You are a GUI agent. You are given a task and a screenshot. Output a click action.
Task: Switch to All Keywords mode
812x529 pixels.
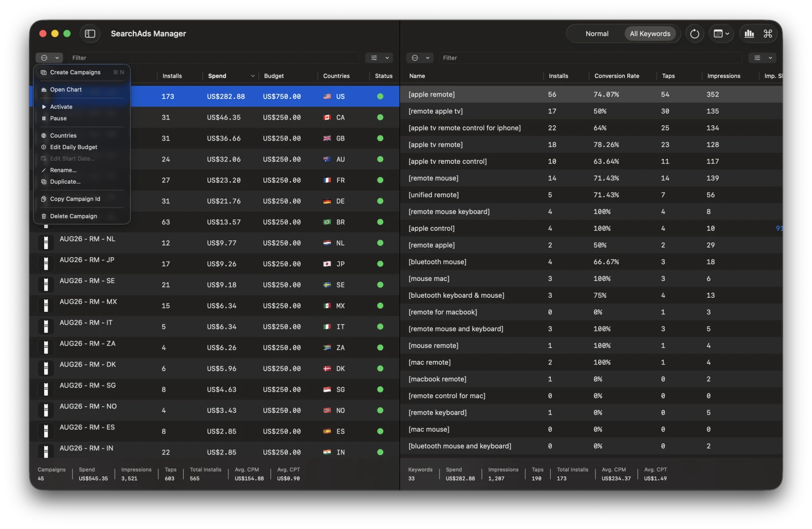click(x=650, y=34)
